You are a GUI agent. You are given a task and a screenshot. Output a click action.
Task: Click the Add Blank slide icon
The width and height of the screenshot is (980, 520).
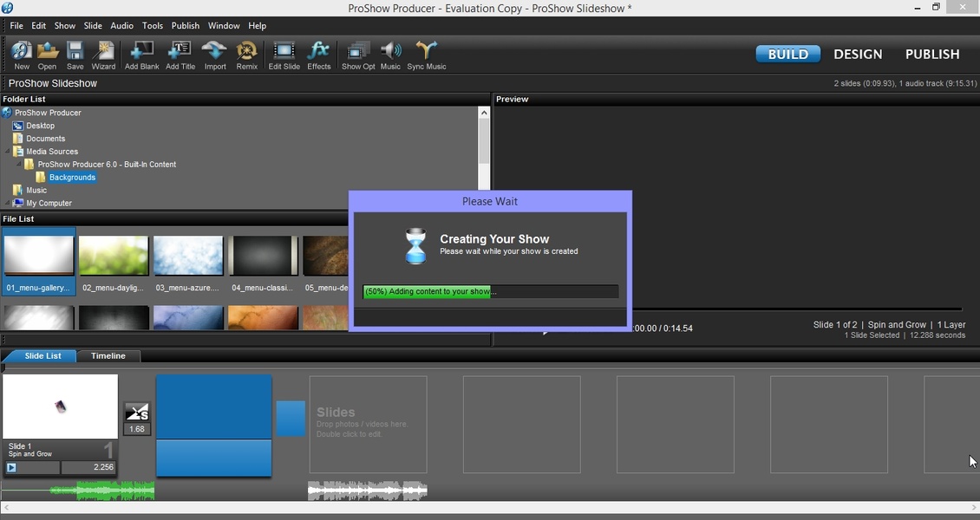[x=141, y=54]
